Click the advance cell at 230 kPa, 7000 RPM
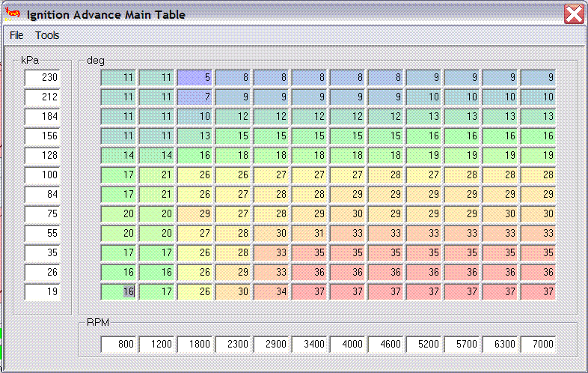The image size is (588, 373). pos(539,77)
